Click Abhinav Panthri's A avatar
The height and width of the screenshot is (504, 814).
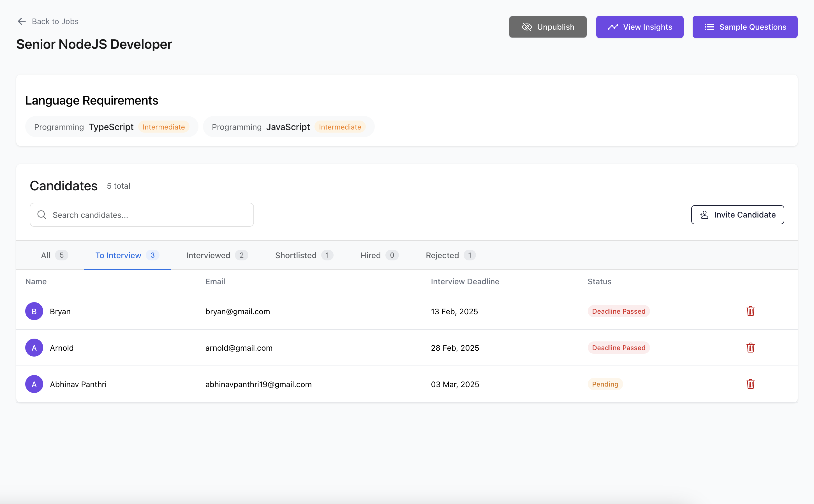34,384
